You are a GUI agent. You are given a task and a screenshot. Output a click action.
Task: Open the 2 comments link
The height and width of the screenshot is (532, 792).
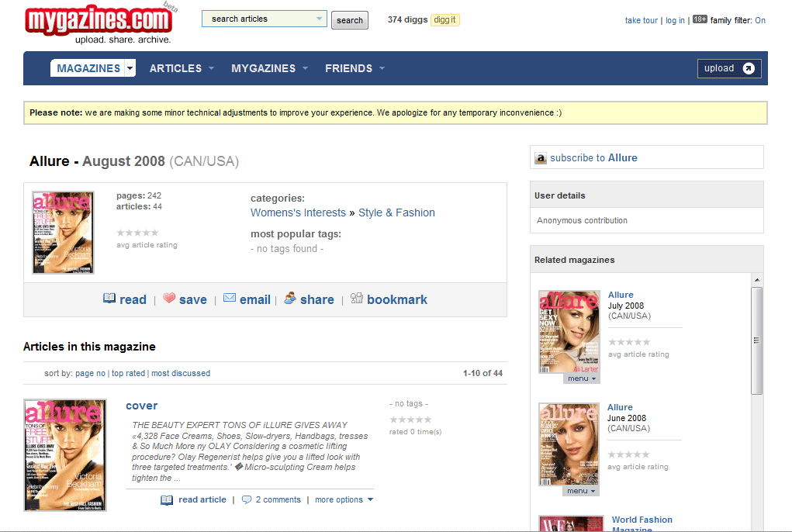pos(278,499)
